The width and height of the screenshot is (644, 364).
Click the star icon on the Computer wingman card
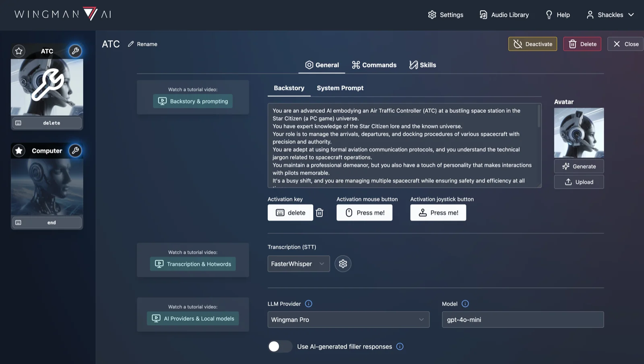click(x=19, y=151)
